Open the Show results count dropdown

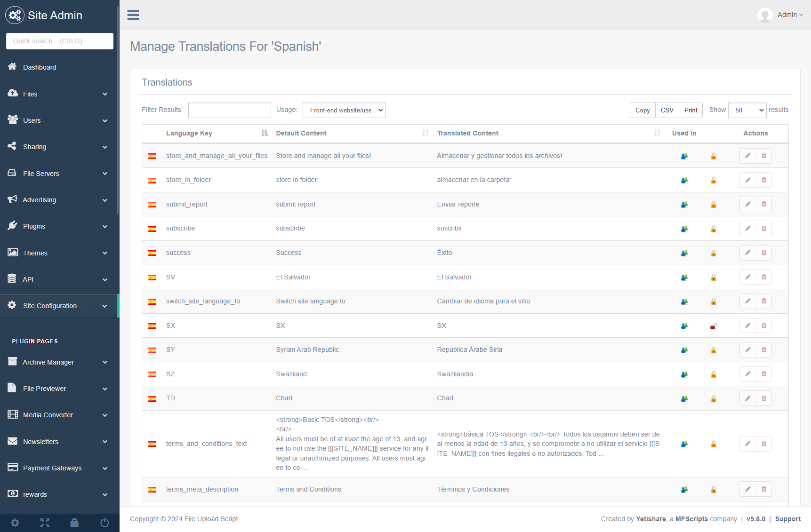[747, 110]
